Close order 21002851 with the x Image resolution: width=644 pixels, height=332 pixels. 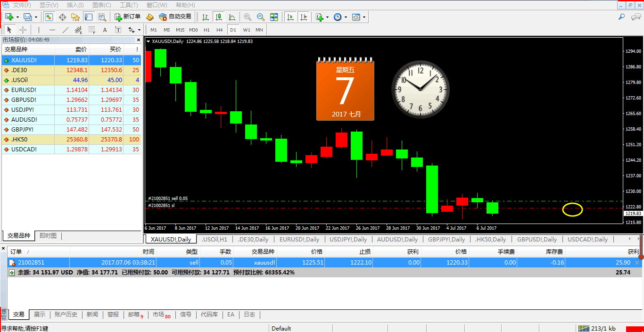[637, 263]
